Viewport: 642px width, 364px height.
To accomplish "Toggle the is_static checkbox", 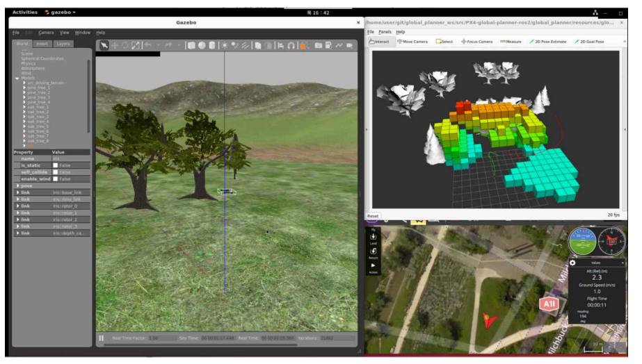I will [55, 165].
